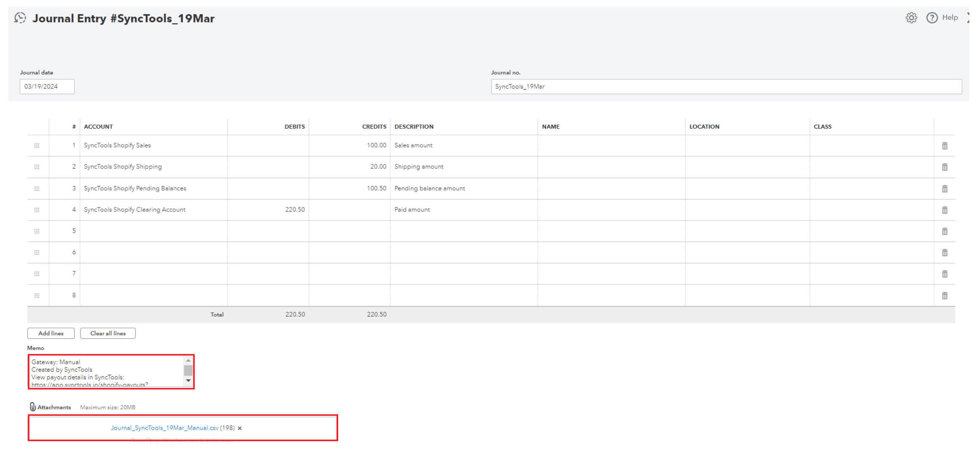Click credit amount 20.00
Screen dimensions: 980x451
(378, 167)
